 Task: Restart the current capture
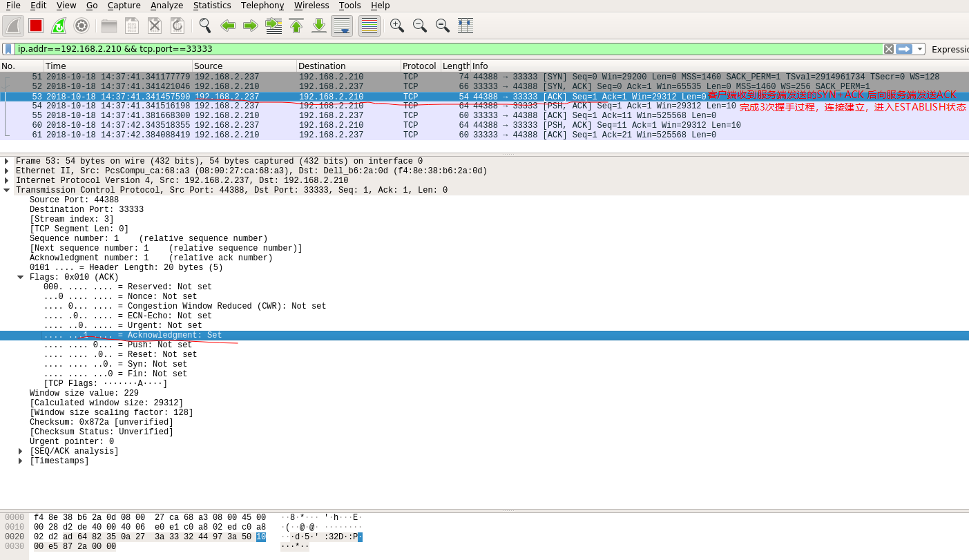tap(59, 26)
